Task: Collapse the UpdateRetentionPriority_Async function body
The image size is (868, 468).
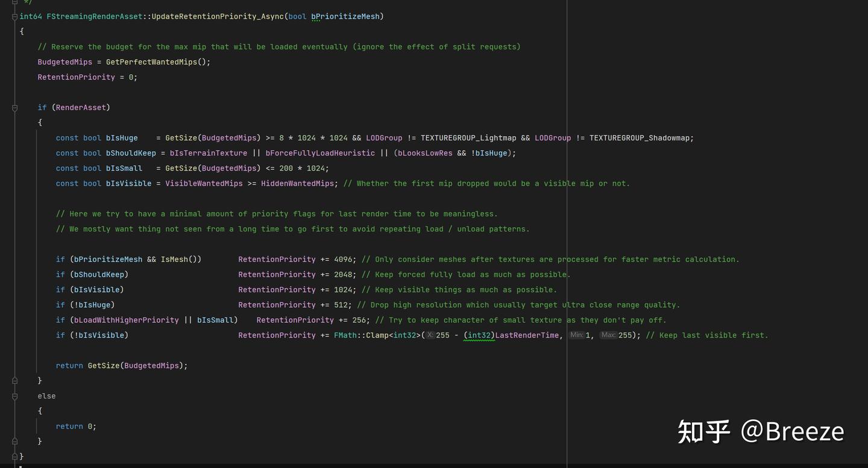Action: 13,16
